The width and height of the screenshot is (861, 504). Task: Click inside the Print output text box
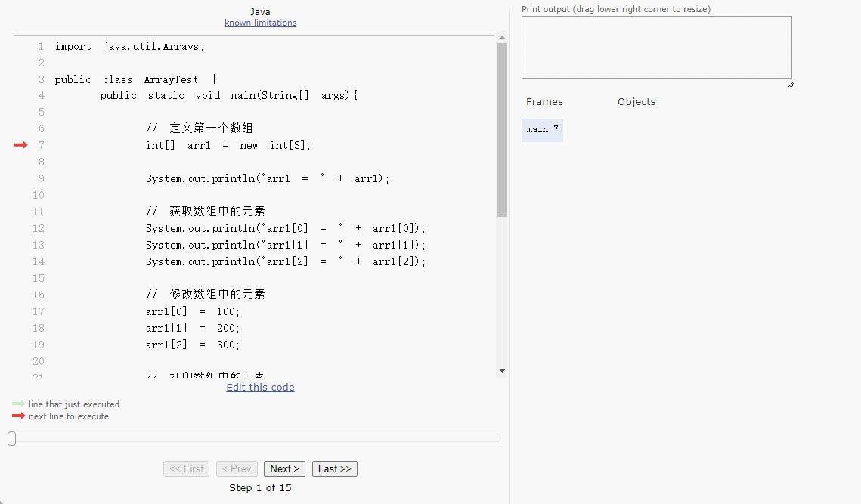pyautogui.click(x=656, y=47)
